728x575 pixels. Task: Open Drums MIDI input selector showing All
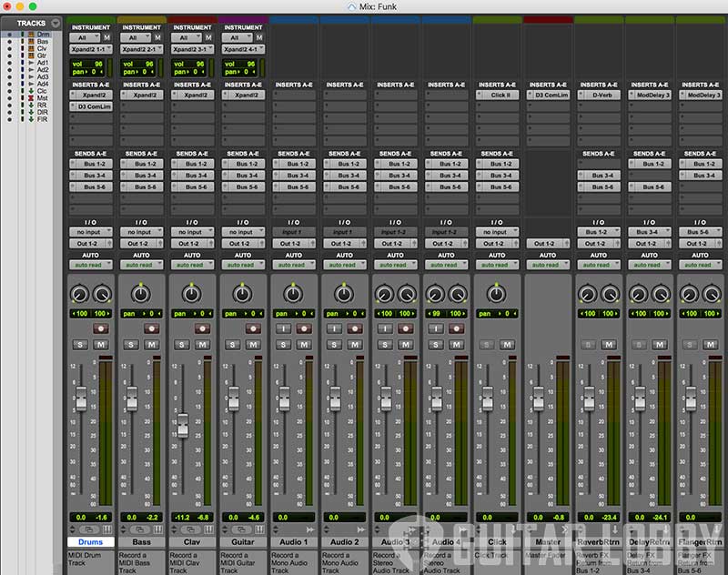(85, 37)
